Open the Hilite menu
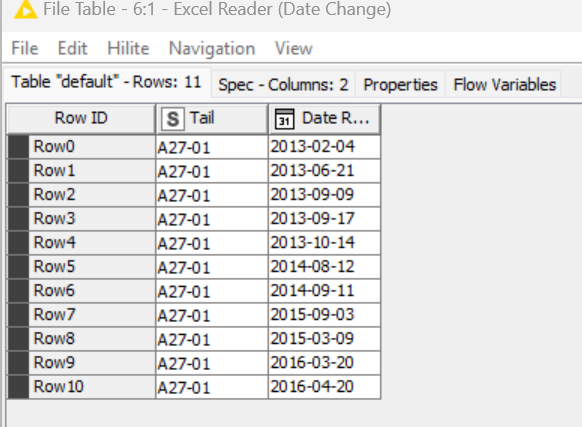 click(128, 48)
